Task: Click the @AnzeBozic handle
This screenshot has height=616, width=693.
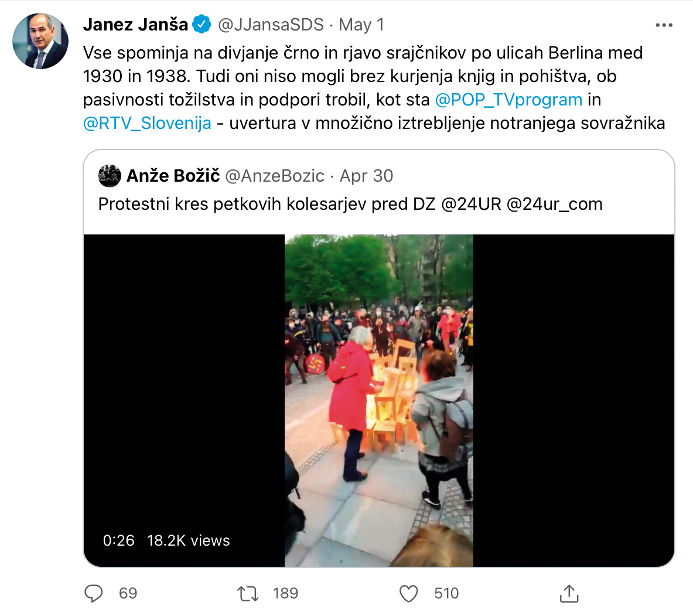Action: (x=275, y=176)
